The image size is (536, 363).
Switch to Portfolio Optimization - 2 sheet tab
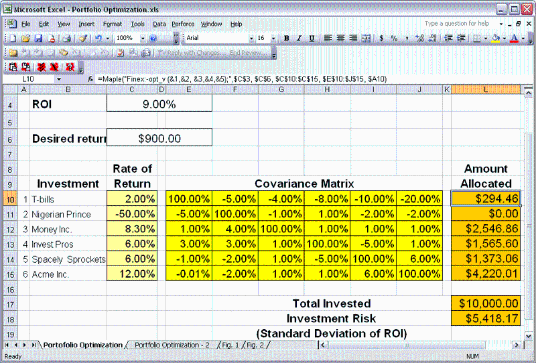tap(172, 345)
